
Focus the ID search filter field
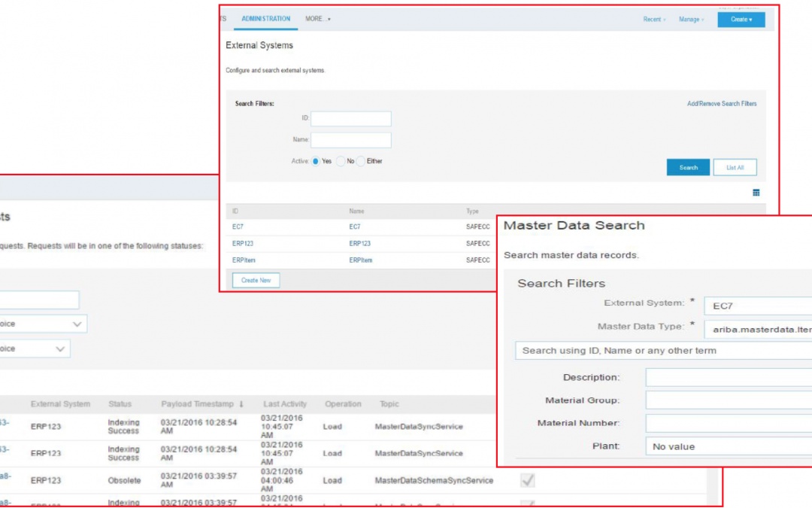pyautogui.click(x=350, y=119)
